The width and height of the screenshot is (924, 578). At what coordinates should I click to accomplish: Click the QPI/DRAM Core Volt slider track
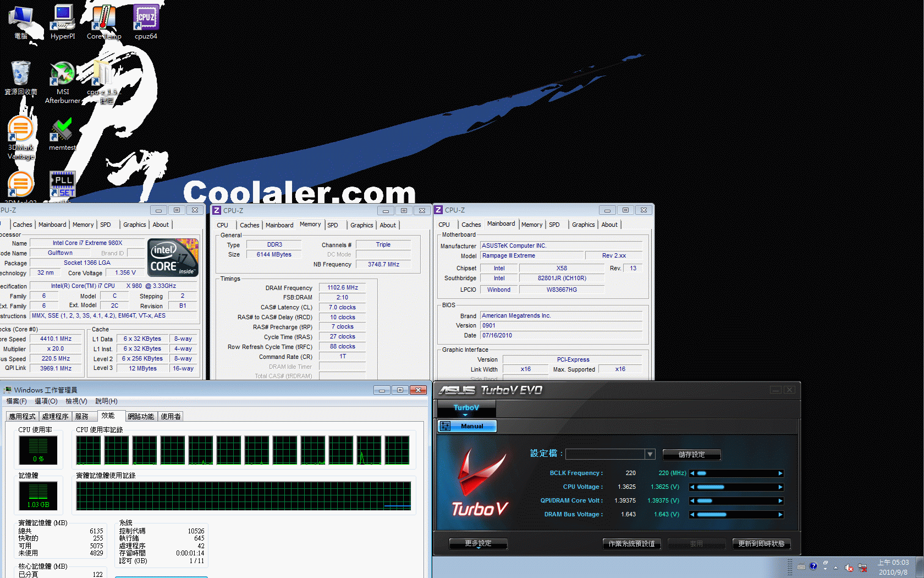736,501
